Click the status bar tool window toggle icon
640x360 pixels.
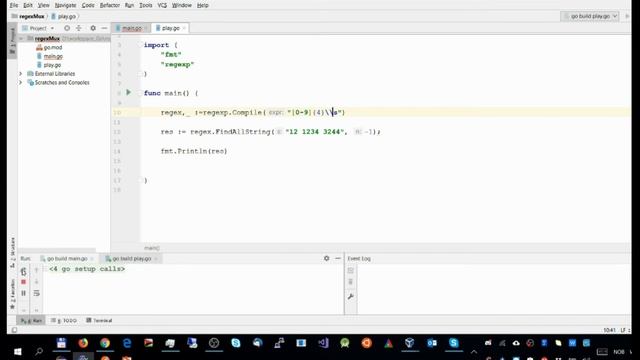pyautogui.click(x=14, y=330)
